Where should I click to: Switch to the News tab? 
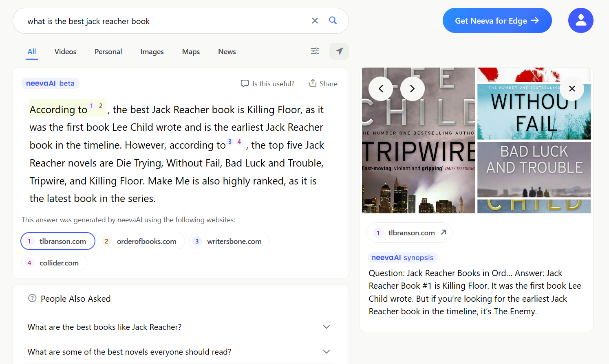(x=227, y=52)
